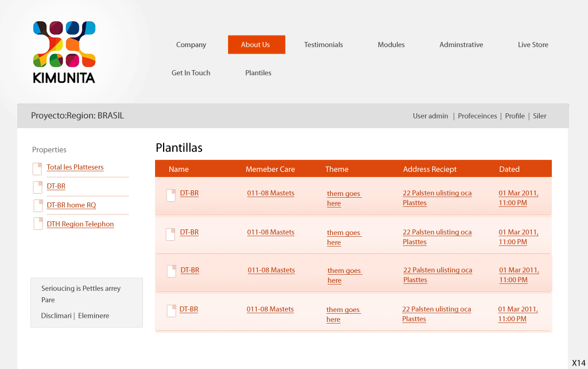The height and width of the screenshot is (369, 588).
Task: Click document icon beside Total les Plattesers
Action: [x=37, y=169]
